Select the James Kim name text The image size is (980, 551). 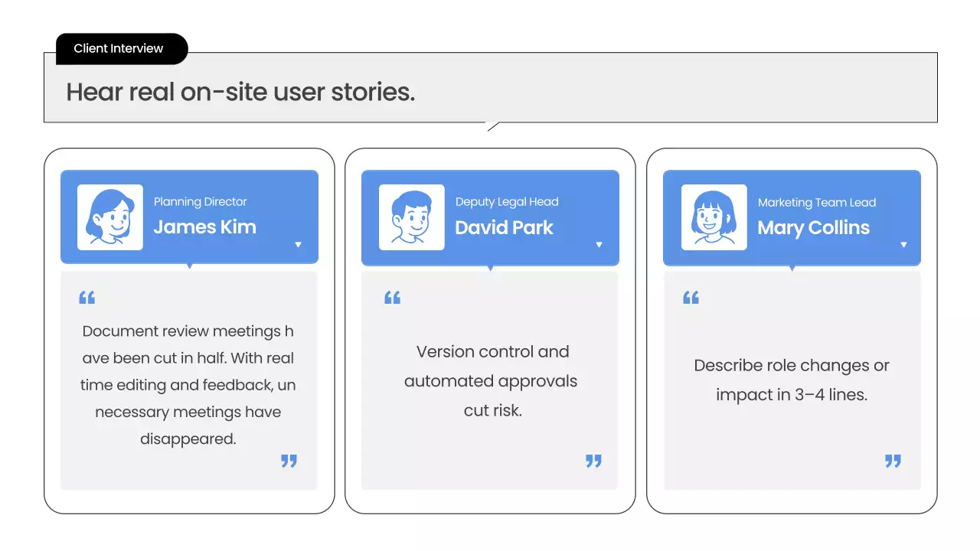(204, 227)
